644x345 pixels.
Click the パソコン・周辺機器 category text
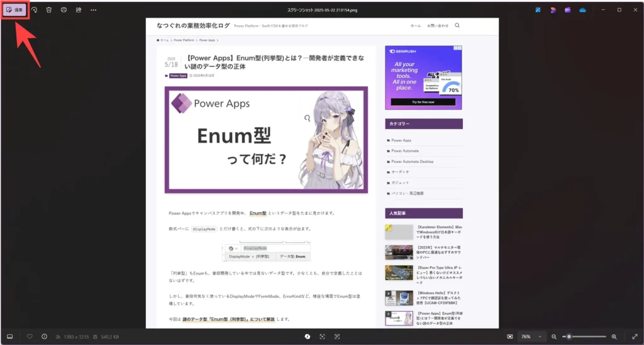[x=407, y=193]
